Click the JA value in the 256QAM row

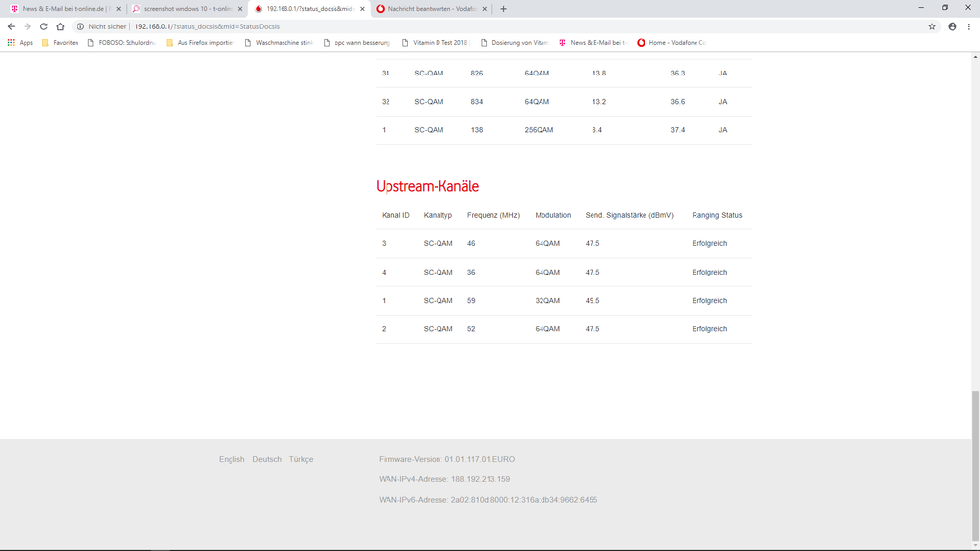tap(723, 130)
